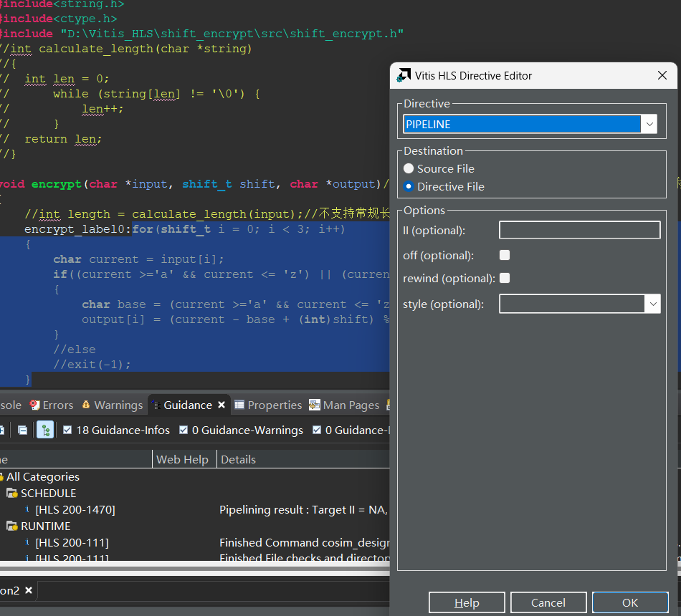The height and width of the screenshot is (616, 681).
Task: Select the first fully visible [HLS 200-111] entry
Action: tap(72, 543)
